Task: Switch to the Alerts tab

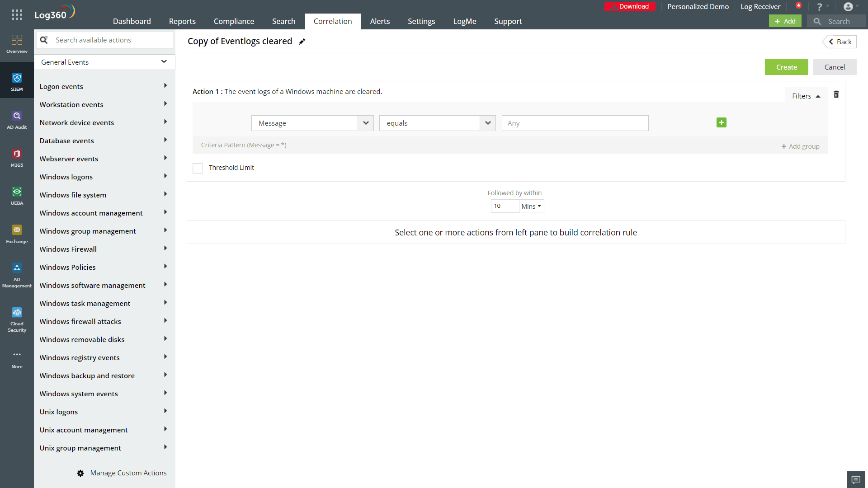Action: point(379,21)
